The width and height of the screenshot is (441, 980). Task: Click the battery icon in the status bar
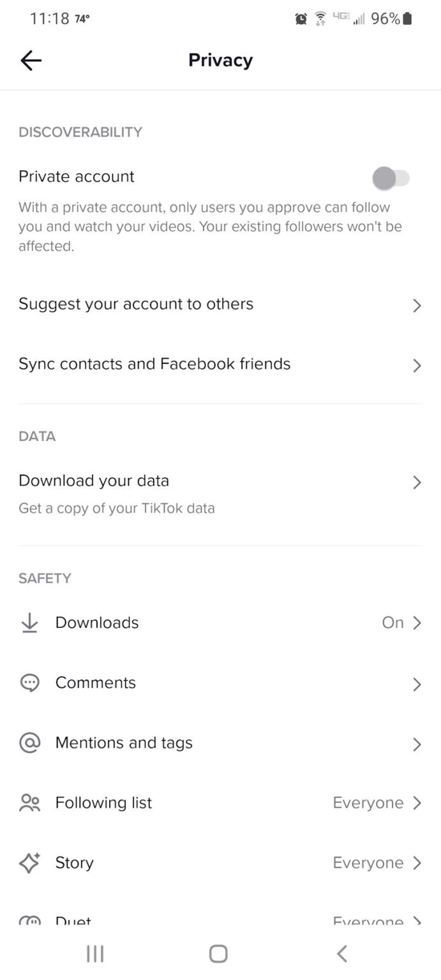pyautogui.click(x=408, y=19)
